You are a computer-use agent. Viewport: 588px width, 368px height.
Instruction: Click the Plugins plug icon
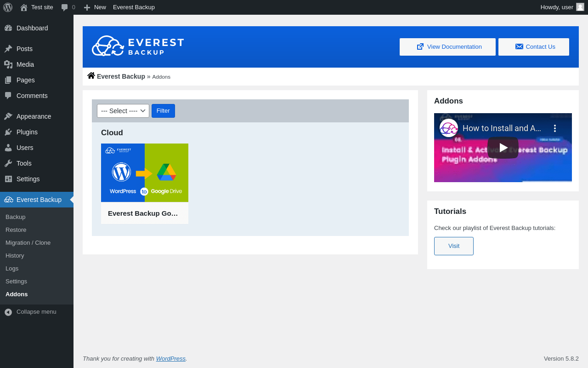point(8,132)
